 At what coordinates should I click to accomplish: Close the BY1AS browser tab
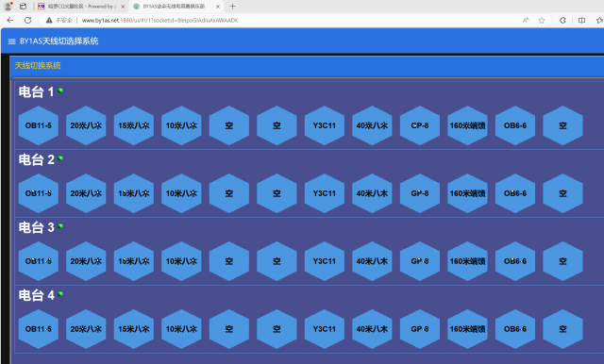218,7
